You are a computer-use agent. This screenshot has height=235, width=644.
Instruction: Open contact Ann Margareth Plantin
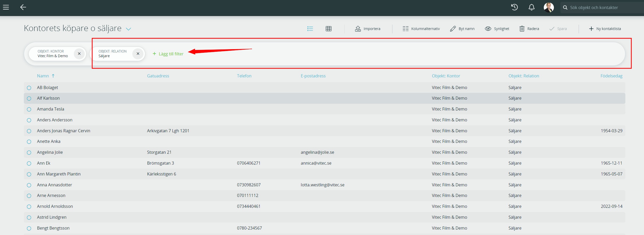[59, 174]
